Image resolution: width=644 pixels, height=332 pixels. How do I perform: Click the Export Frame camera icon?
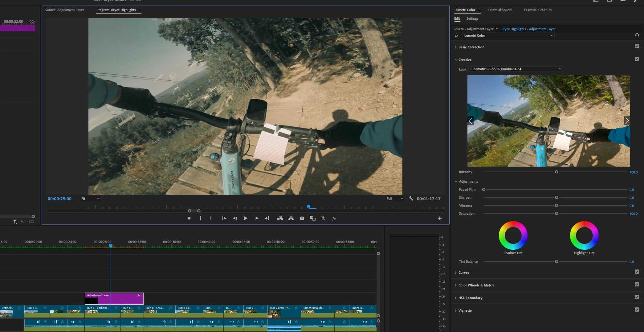point(302,218)
